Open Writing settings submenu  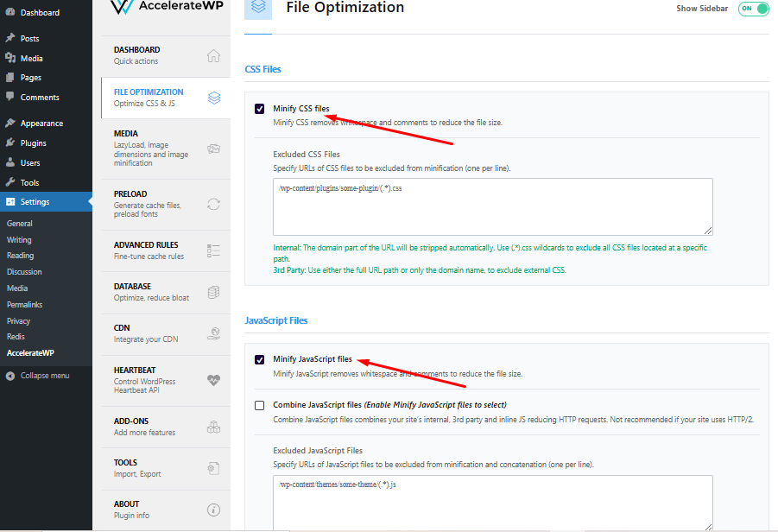pos(19,240)
